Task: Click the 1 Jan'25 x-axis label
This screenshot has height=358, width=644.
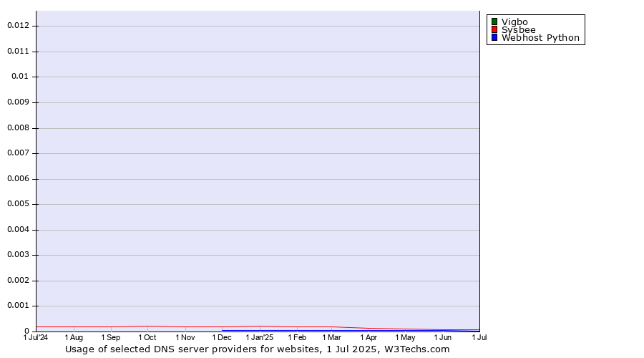Action: click(260, 337)
